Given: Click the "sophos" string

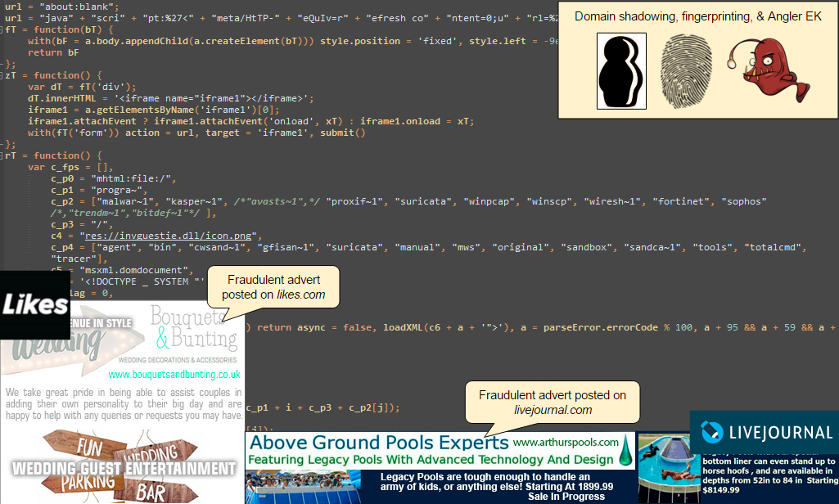Looking at the screenshot, I should point(744,202).
